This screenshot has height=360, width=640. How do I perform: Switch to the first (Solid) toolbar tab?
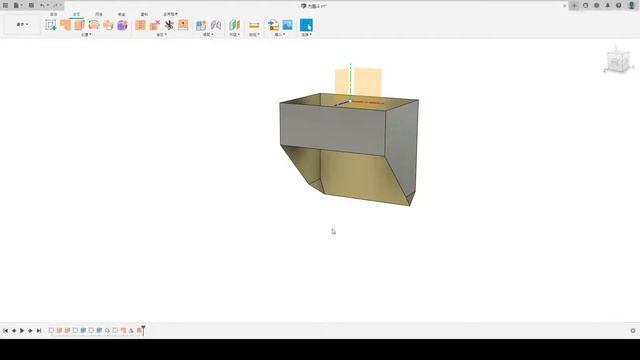pyautogui.click(x=53, y=14)
